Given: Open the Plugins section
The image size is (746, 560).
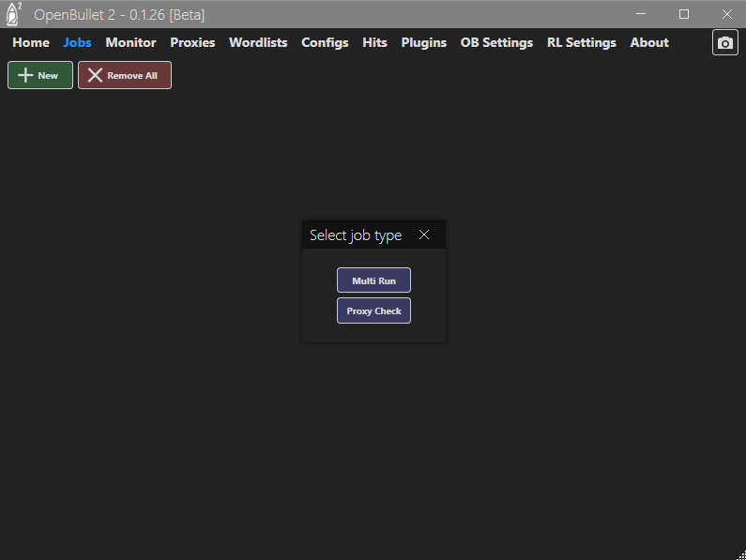Looking at the screenshot, I should 424,43.
